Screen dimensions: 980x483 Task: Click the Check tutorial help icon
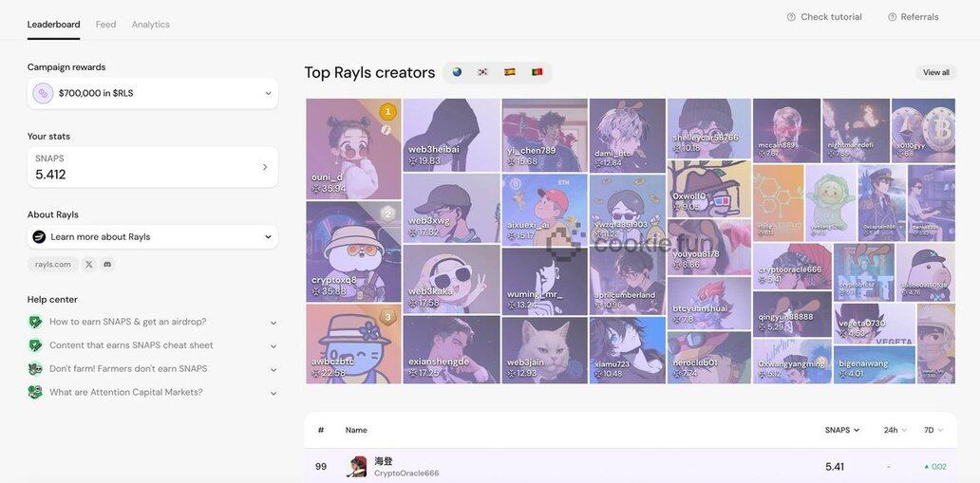(x=791, y=17)
